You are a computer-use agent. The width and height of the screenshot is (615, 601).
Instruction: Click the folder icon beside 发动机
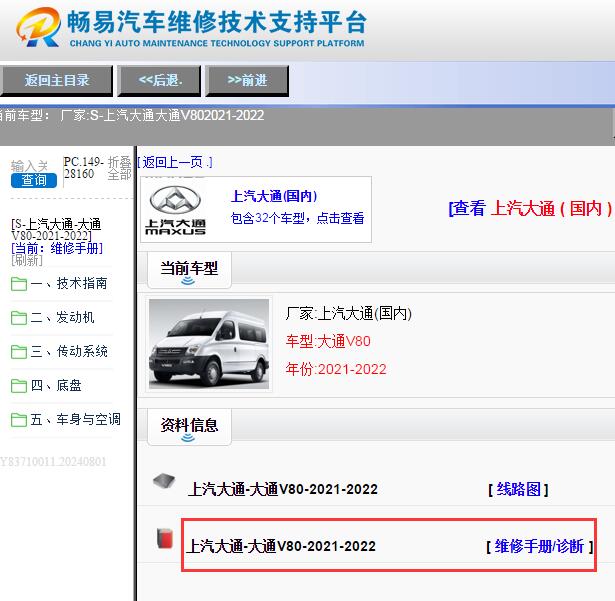tap(19, 318)
